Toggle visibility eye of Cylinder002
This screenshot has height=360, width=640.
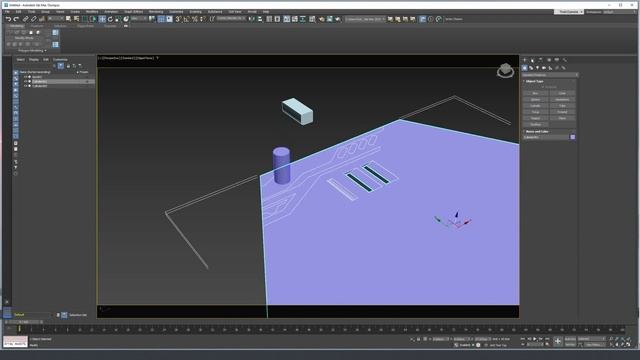(25, 86)
